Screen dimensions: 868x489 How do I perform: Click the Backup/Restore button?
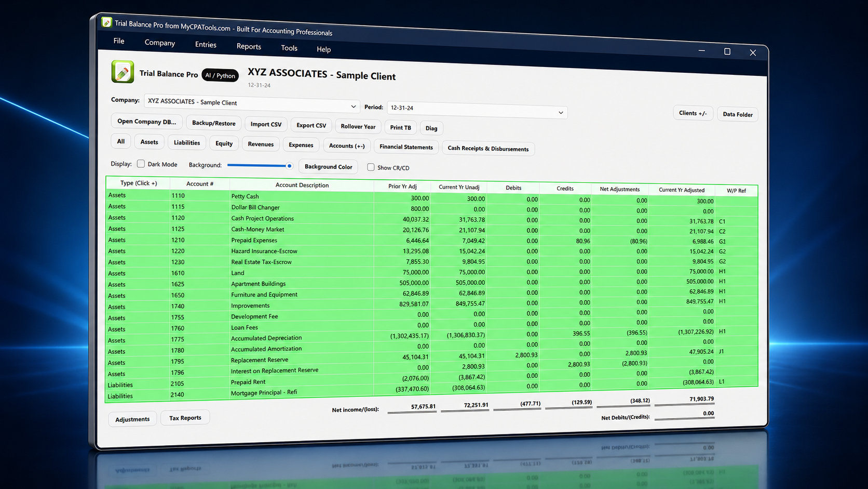point(213,123)
